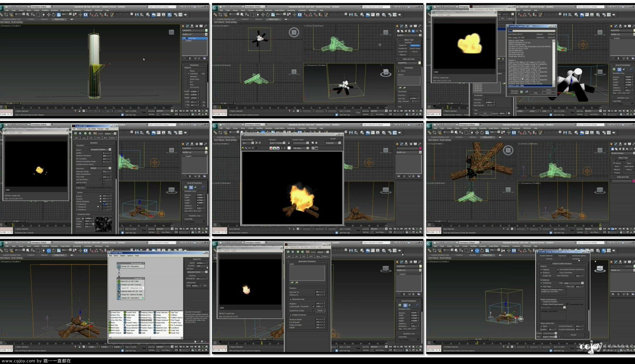Click New seed button in Particle View
This screenshot has height=364, width=635.
(205, 286)
